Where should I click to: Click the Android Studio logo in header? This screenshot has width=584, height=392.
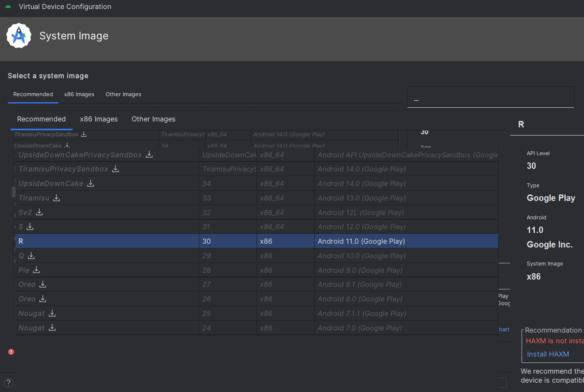pos(19,36)
